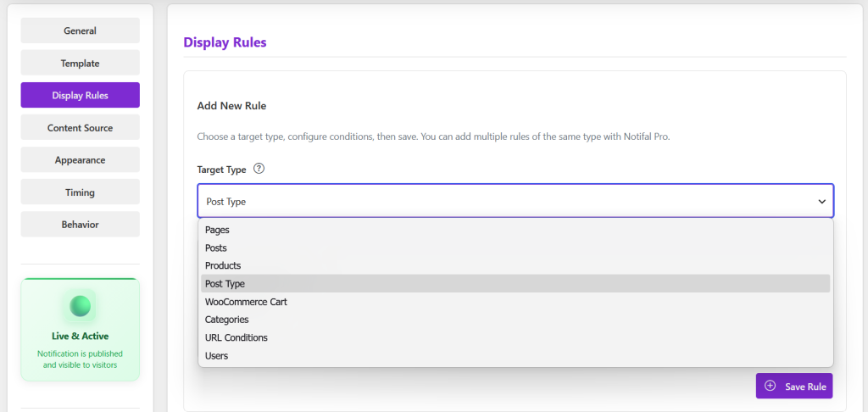Open the Timing tab

tap(81, 192)
